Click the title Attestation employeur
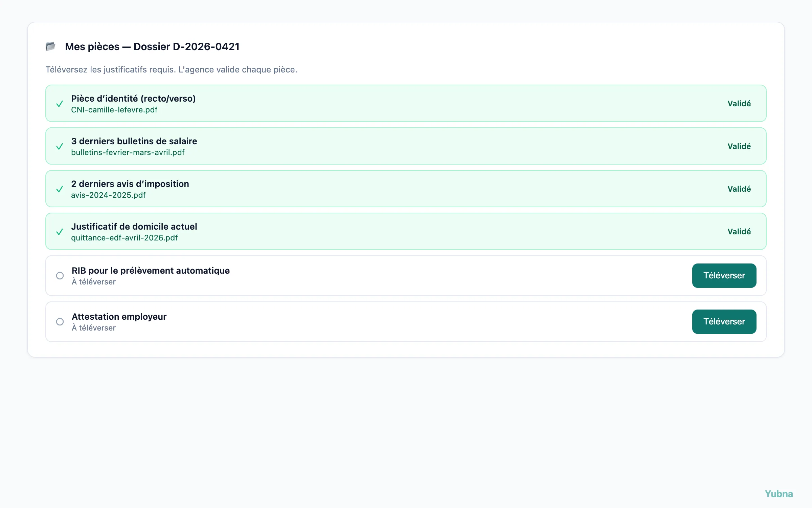 point(119,317)
